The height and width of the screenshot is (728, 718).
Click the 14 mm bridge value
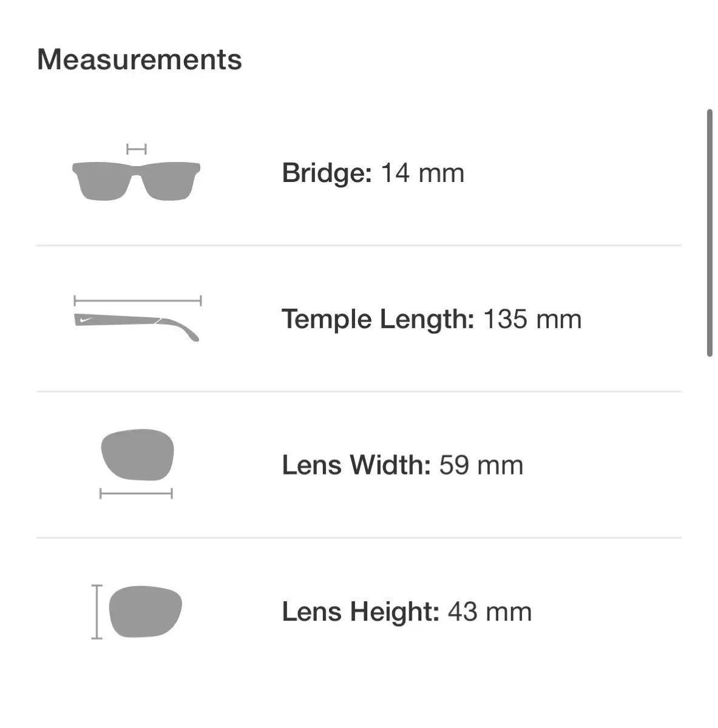point(422,173)
